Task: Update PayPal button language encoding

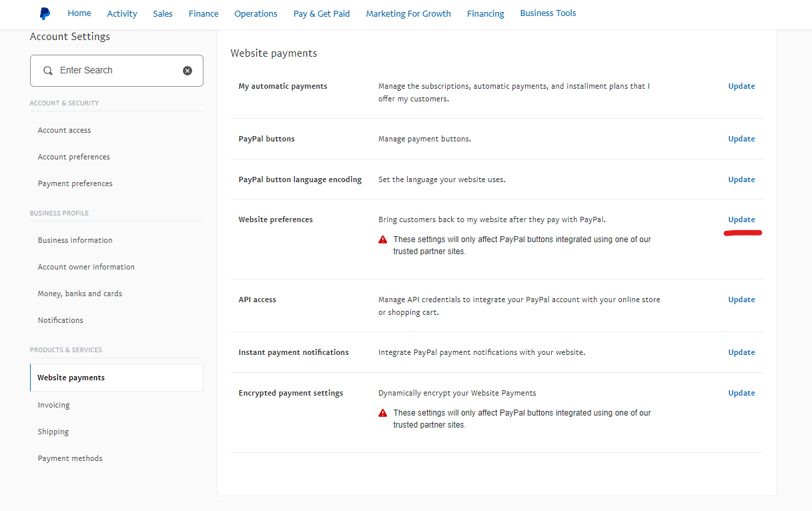Action: coord(741,179)
